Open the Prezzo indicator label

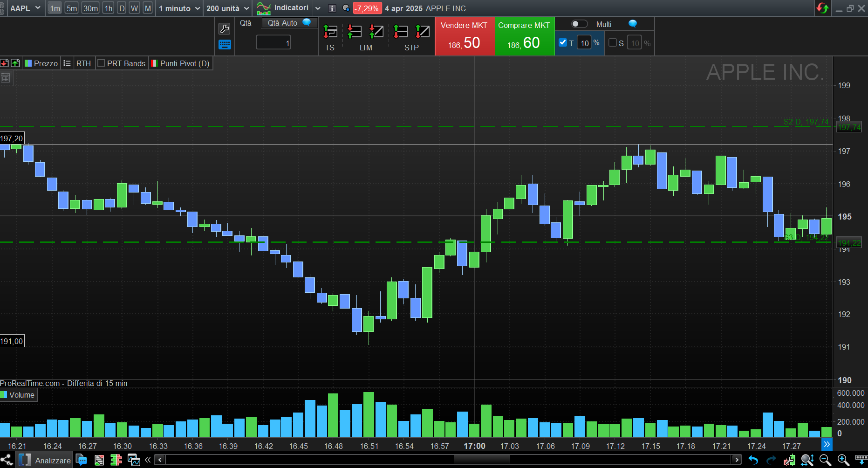41,63
